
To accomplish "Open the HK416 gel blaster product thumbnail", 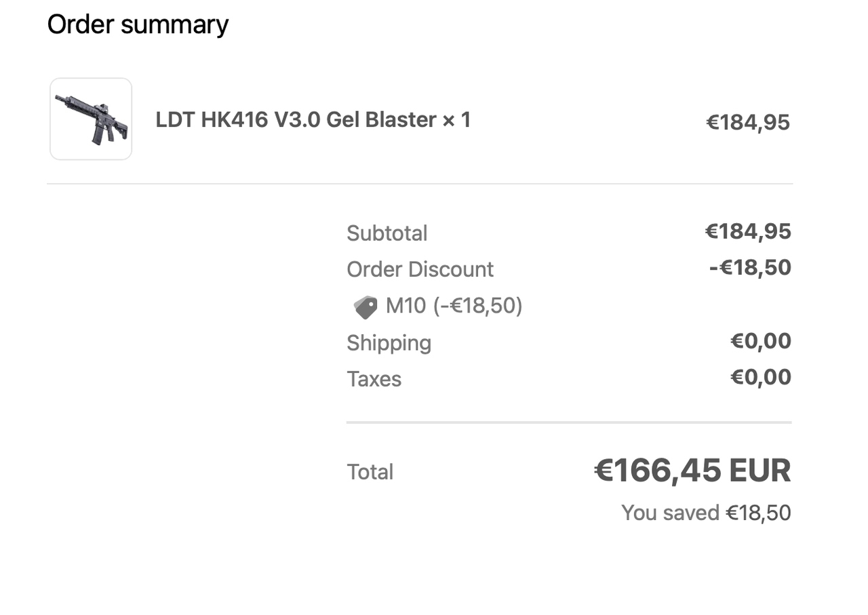I will (91, 119).
